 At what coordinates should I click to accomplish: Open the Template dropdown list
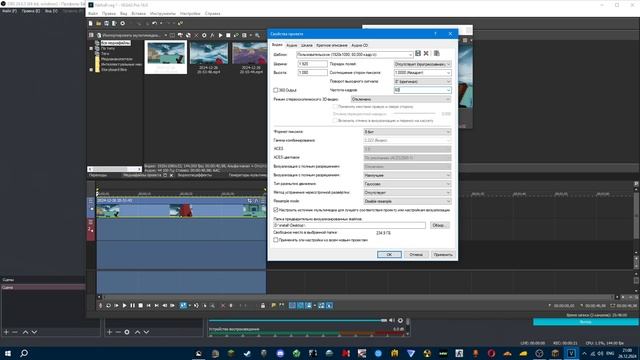pyautogui.click(x=410, y=55)
